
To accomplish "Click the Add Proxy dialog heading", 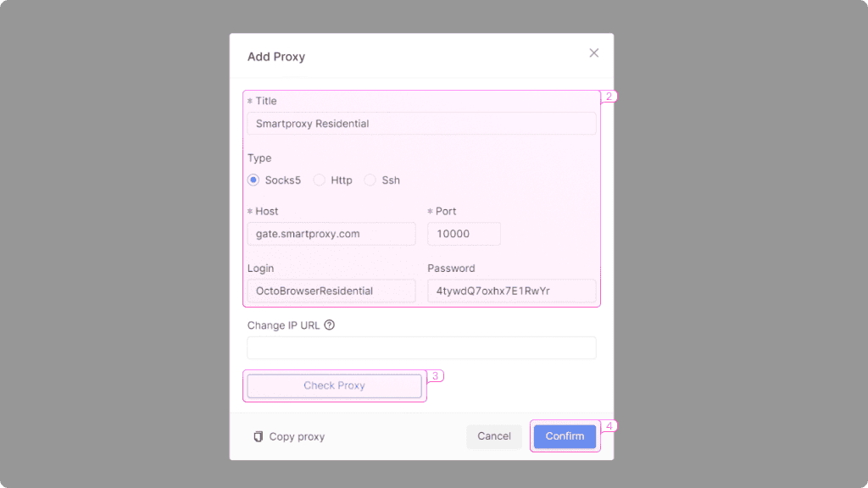I will coord(276,56).
